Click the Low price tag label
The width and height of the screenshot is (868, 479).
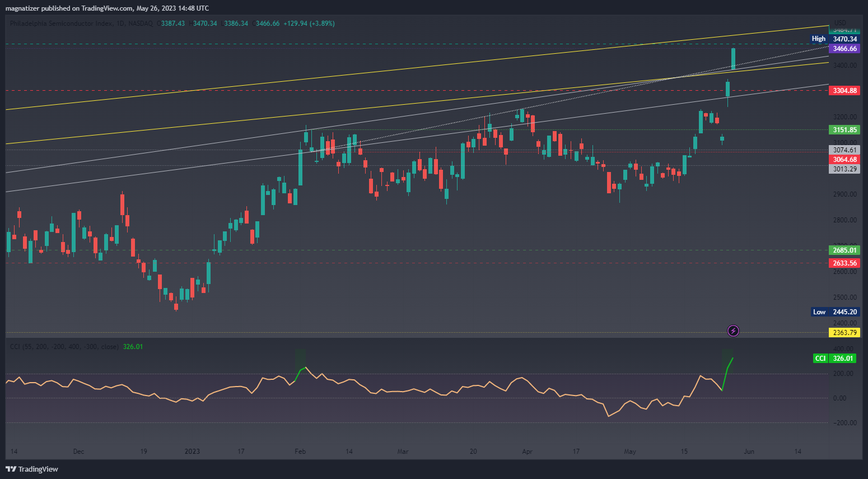click(819, 312)
